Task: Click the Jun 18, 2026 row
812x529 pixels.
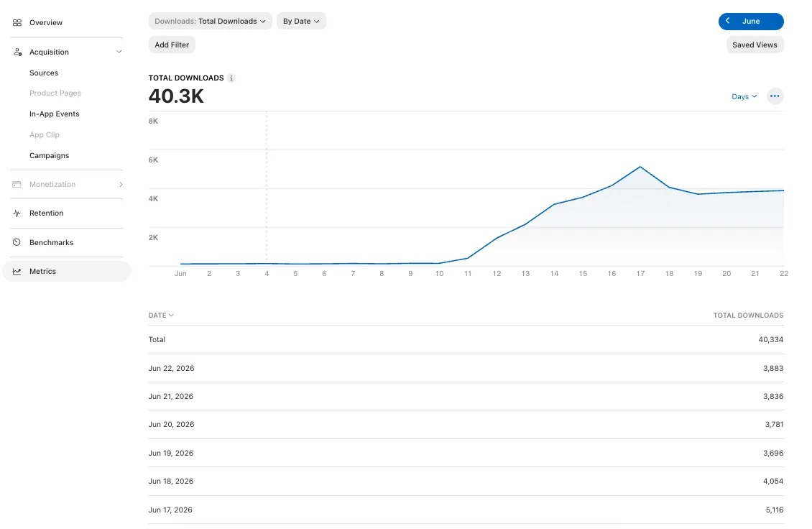Action: click(466, 482)
